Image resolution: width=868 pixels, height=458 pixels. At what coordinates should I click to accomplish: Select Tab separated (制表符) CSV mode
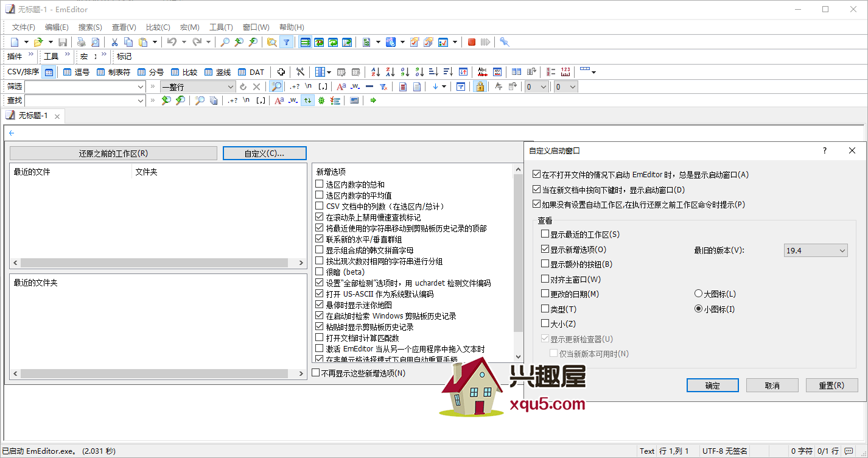tap(113, 72)
